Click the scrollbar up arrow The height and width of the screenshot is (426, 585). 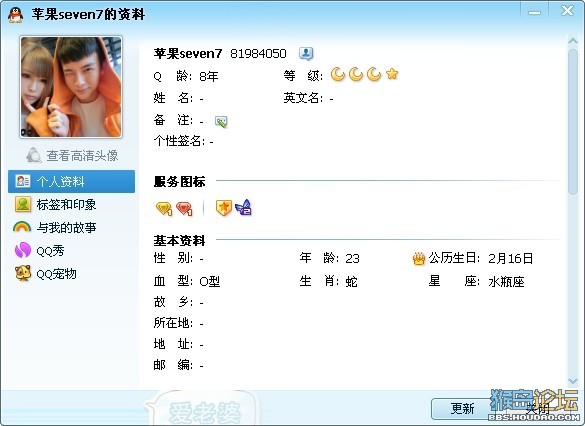573,41
